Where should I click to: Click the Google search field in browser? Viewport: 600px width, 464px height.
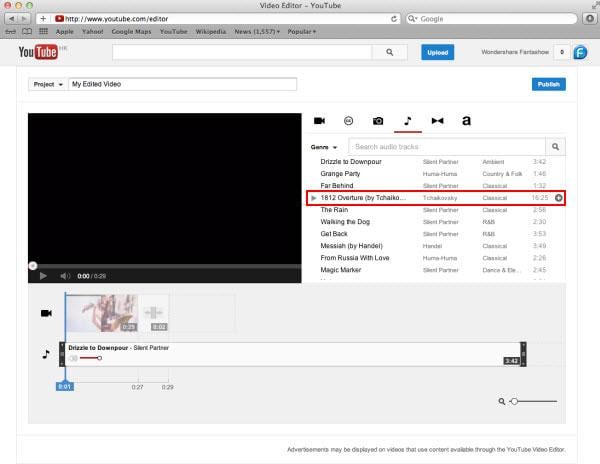(x=491, y=19)
